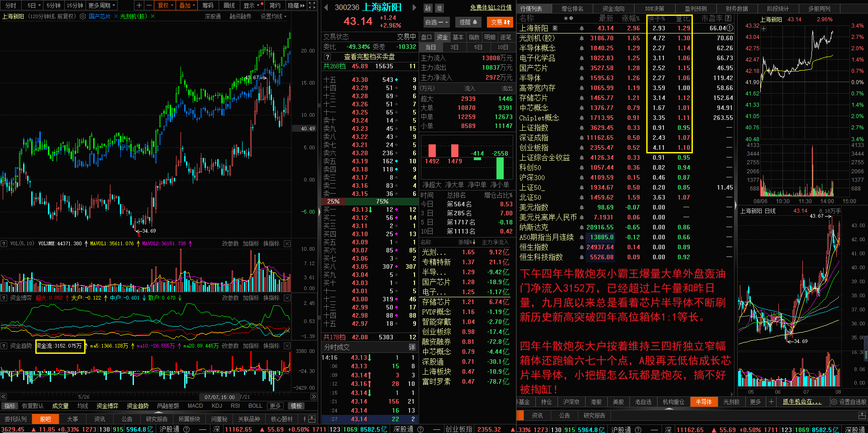The image size is (868, 433).
Task: Open help icon beside 查看完整档买卖盘
Action: click(328, 57)
